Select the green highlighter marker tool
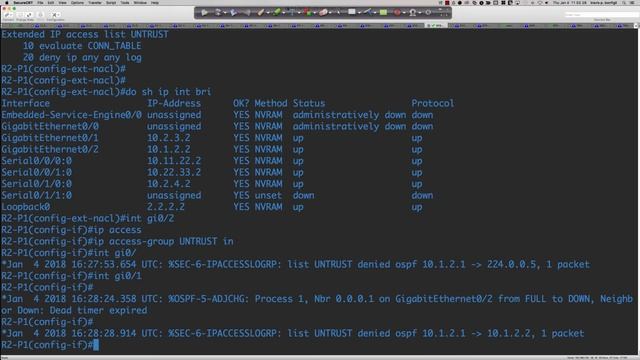 (277, 13)
